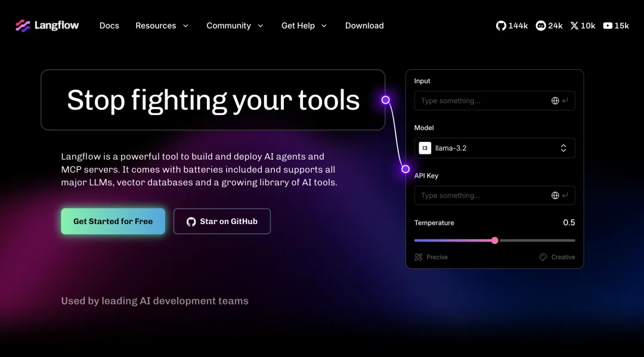Click globe icon in the Input field
The image size is (644, 357).
[x=555, y=101]
